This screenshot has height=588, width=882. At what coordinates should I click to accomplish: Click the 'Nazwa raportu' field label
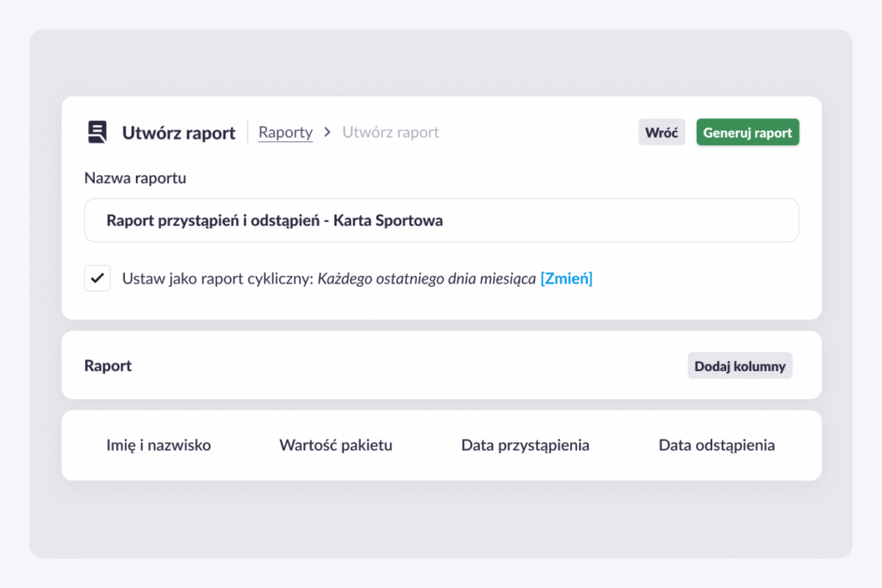coord(135,178)
